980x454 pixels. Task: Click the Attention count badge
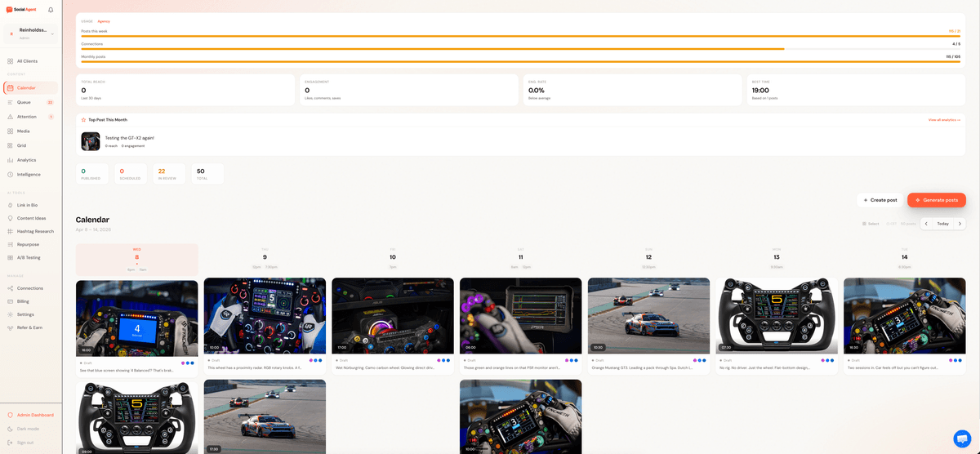pos(51,117)
